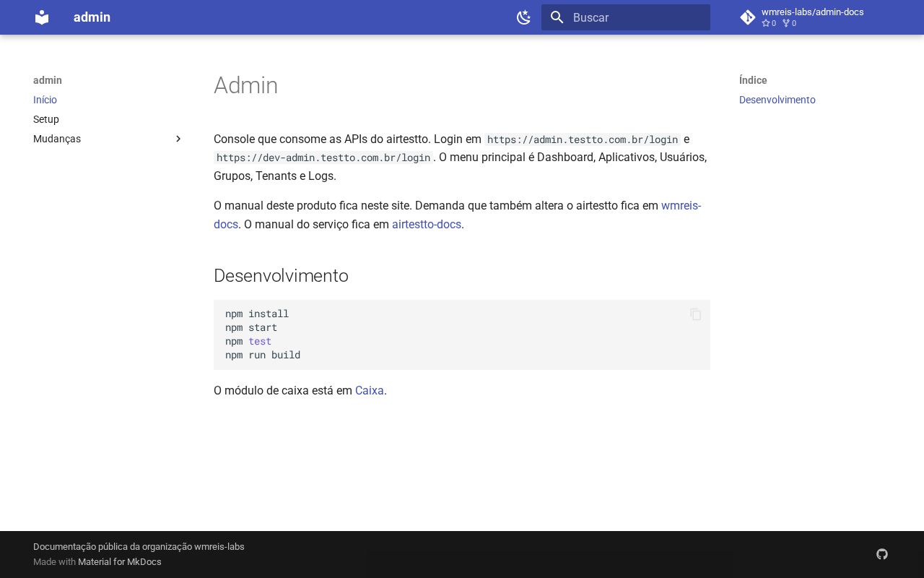Screen dimensions: 924x578
Task: Click the 'npm run build' code line
Action: tap(263, 355)
